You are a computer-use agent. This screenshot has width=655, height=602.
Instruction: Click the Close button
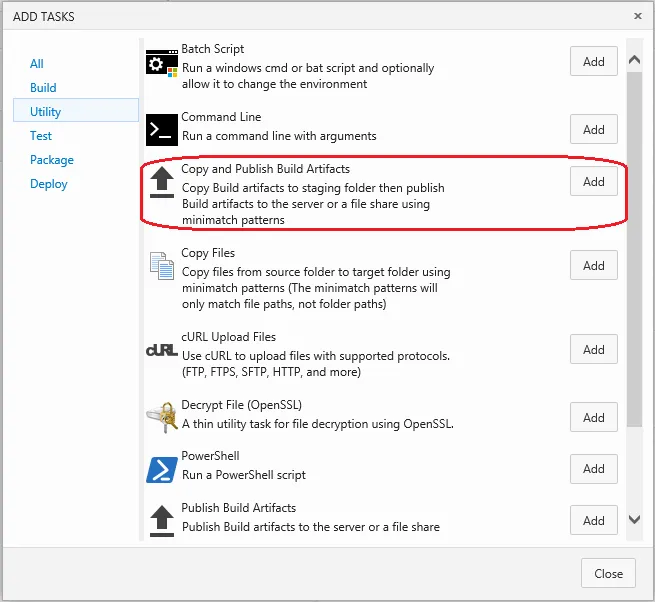tap(608, 573)
